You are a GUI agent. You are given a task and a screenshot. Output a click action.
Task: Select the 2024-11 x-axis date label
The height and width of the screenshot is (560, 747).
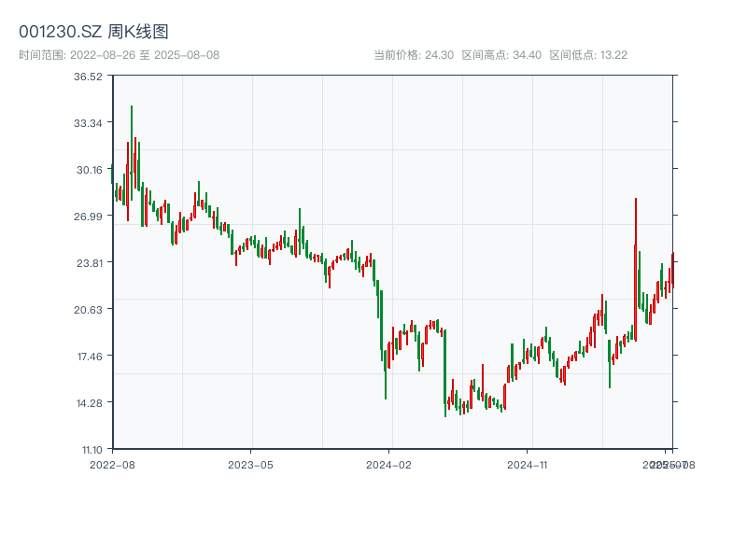pyautogui.click(x=529, y=464)
